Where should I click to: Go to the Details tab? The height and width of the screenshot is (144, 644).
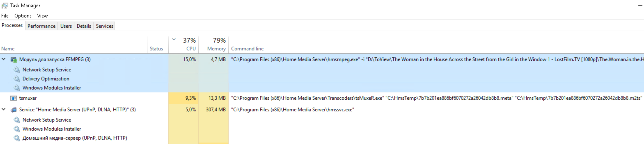(x=84, y=26)
